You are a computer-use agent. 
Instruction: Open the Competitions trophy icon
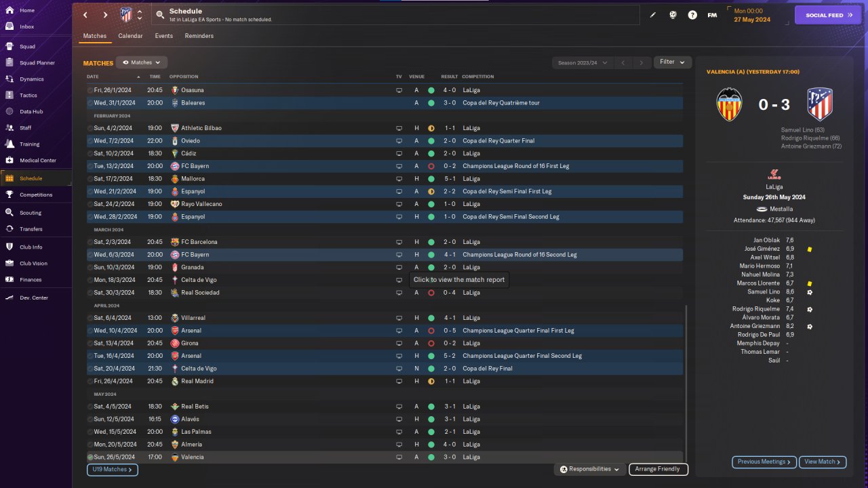(x=9, y=195)
